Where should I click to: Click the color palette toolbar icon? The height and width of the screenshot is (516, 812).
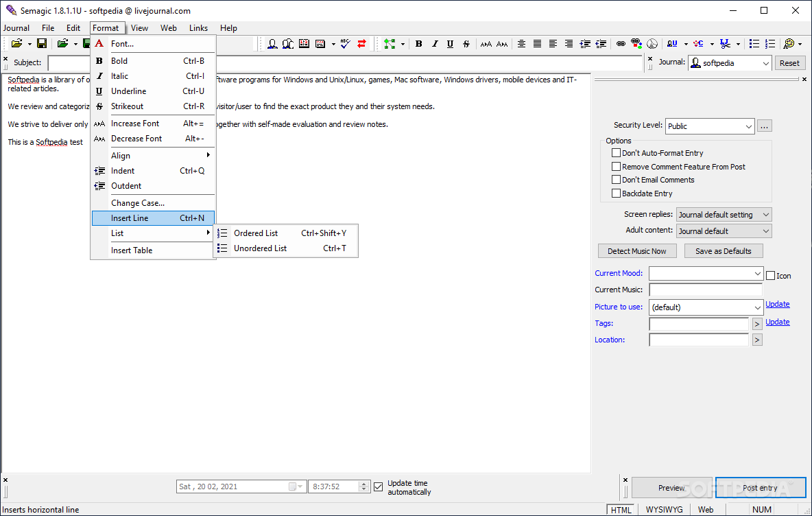tap(789, 44)
